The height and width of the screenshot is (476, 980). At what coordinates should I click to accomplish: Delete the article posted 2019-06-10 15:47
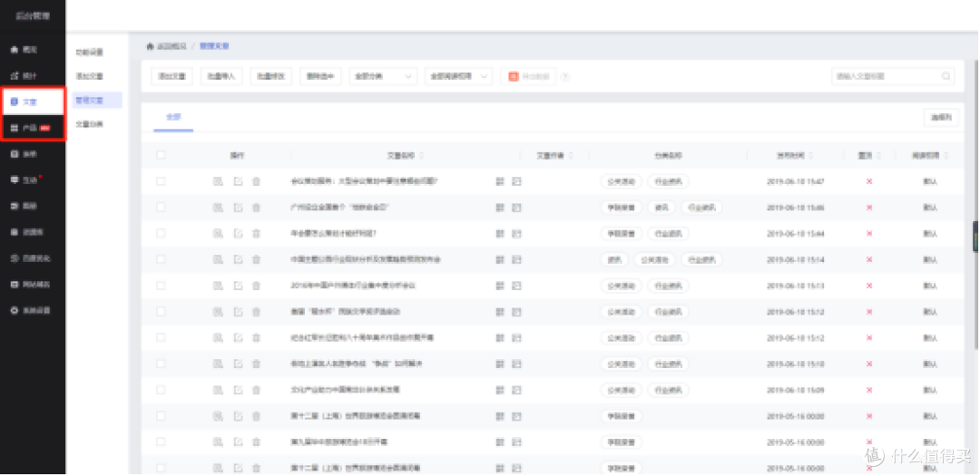click(x=256, y=181)
